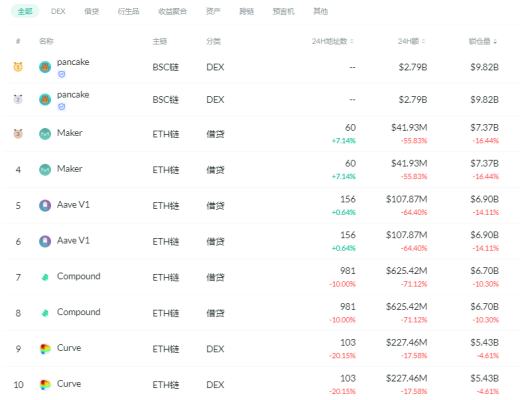Click the DEX category cell in the rank 2 row
520x400 pixels.
pos(215,100)
